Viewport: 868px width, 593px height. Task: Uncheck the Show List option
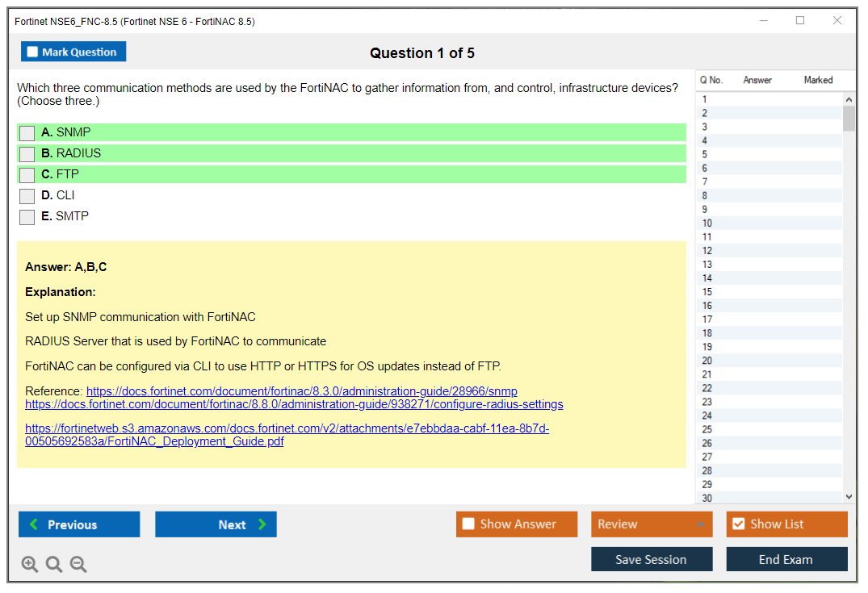[738, 524]
